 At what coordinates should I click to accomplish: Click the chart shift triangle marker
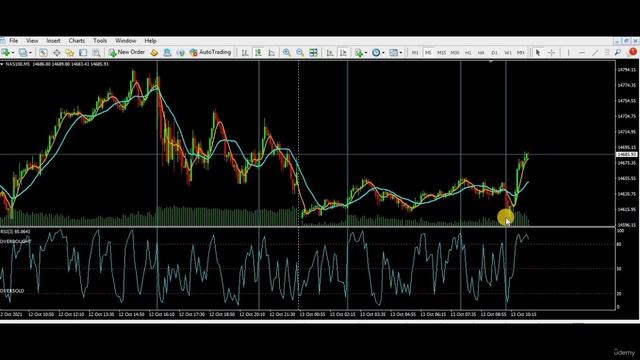[x=491, y=62]
